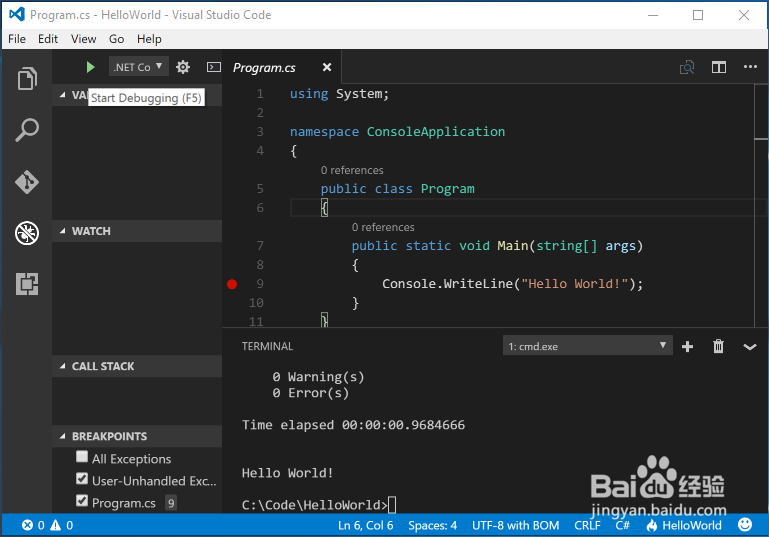
Task: Collapse the BREAKPOINTS section
Action: pyautogui.click(x=137, y=436)
